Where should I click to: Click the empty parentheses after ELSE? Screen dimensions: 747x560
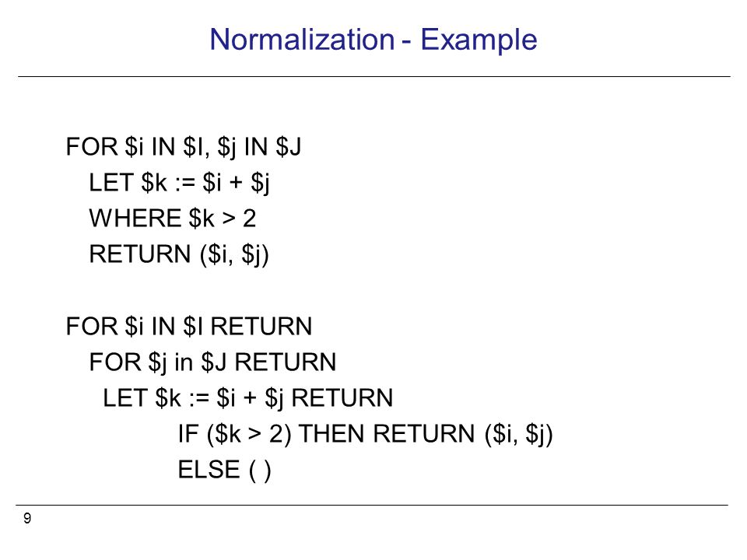pos(260,471)
